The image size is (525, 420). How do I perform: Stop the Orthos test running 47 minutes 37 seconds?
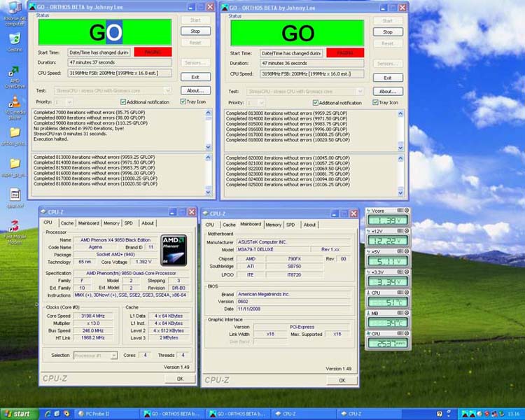click(195, 31)
